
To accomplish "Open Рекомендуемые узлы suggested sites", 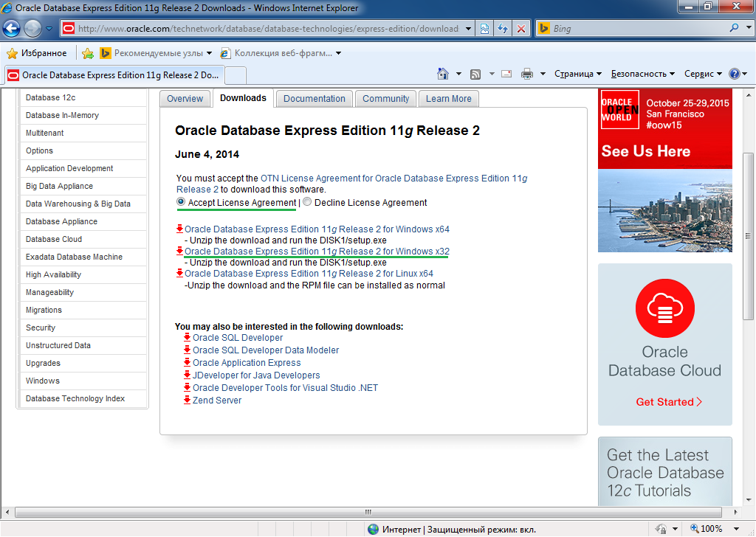I will pyautogui.click(x=156, y=53).
